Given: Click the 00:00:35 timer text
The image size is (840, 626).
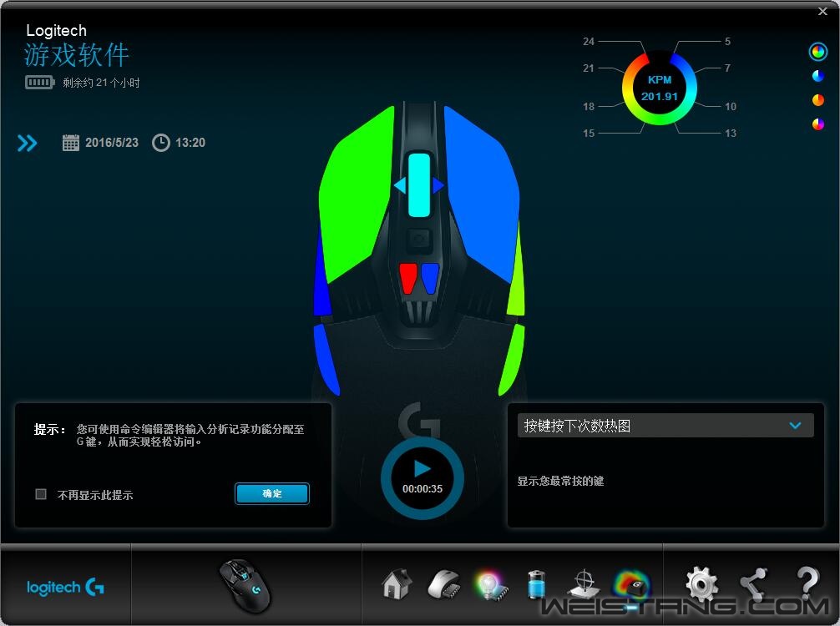Looking at the screenshot, I should pyautogui.click(x=423, y=489).
